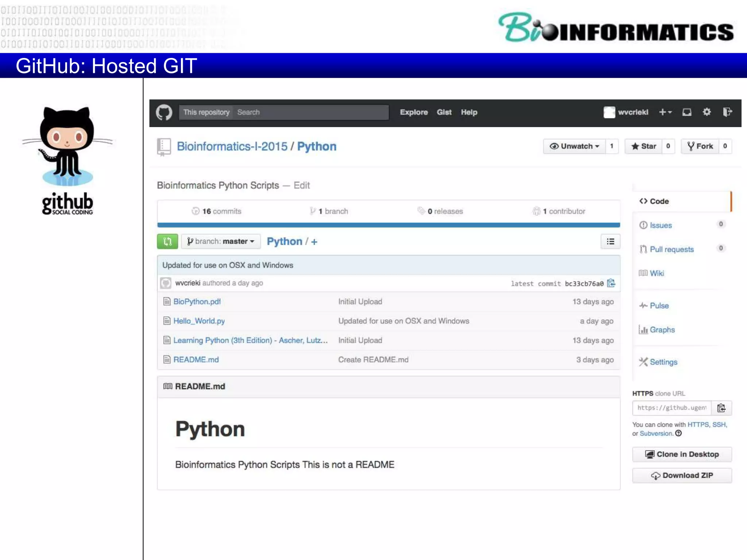Click Explore in the top navigation
Screen dimensions: 747x560
[414, 112]
